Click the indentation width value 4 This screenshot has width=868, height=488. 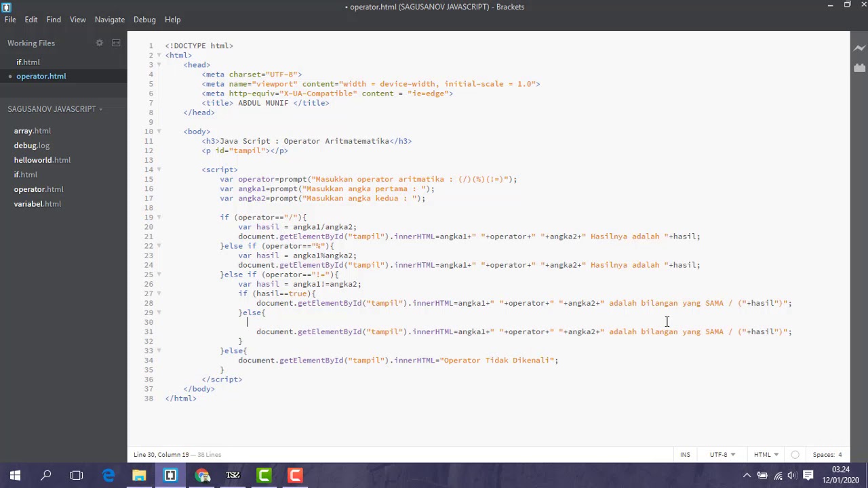840,455
